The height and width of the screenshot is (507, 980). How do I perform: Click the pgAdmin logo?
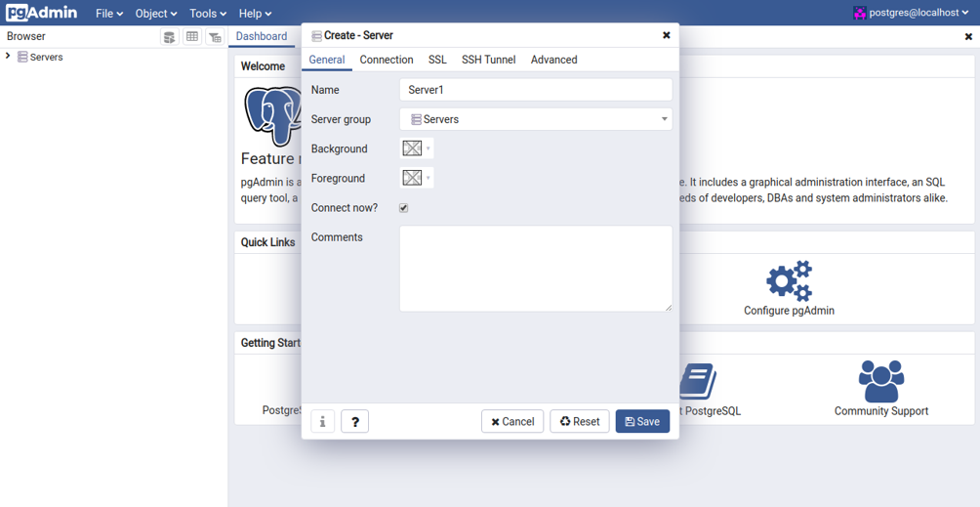[x=42, y=13]
